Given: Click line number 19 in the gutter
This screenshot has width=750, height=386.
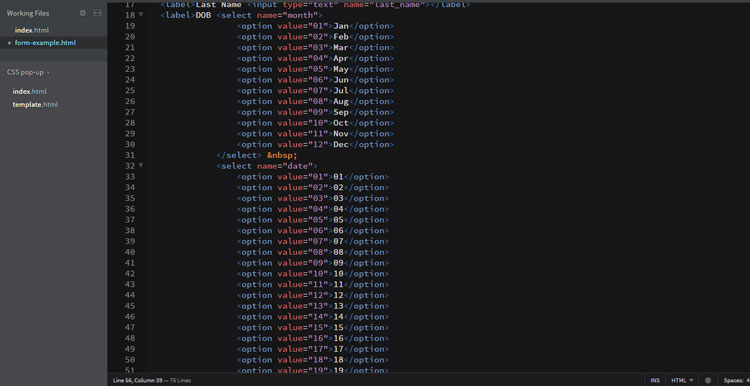Looking at the screenshot, I should coord(129,26).
